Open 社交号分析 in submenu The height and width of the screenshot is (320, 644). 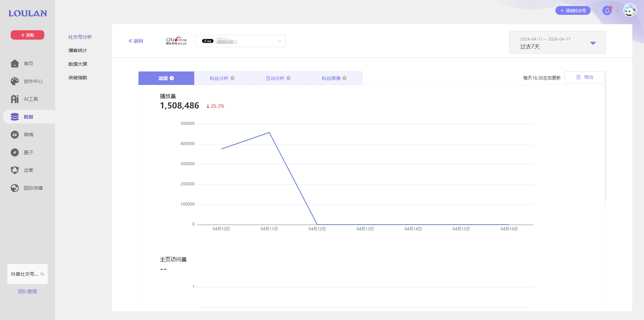coord(80,37)
